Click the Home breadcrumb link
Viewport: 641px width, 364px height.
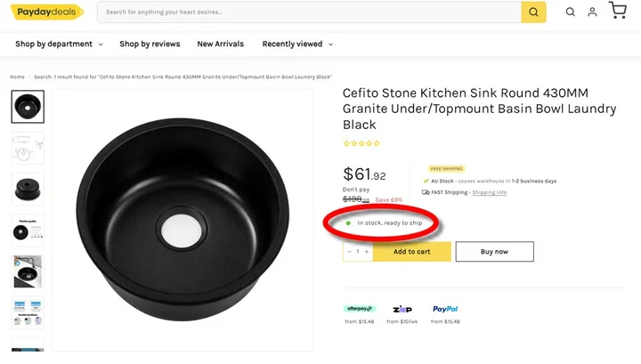pos(17,77)
